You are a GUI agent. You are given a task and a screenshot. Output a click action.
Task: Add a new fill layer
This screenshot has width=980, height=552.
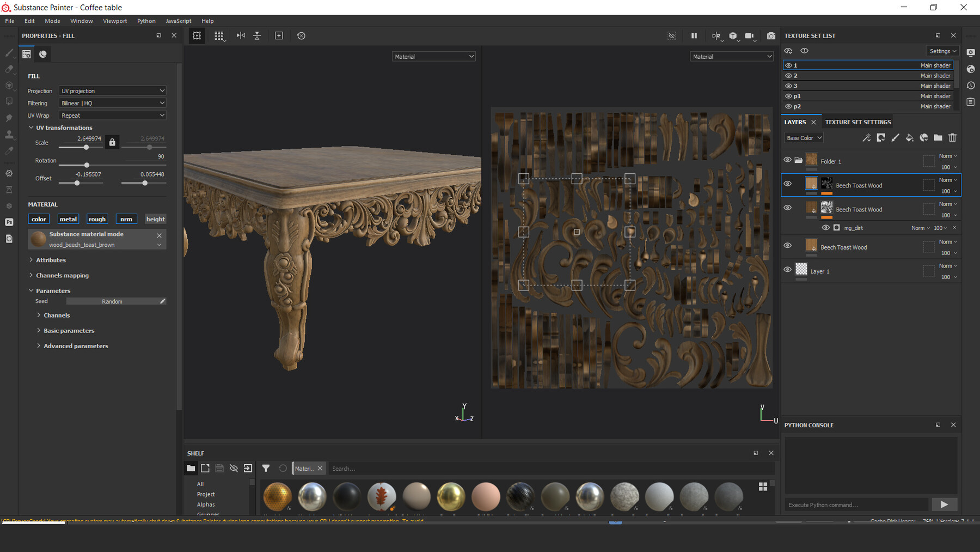[910, 138]
